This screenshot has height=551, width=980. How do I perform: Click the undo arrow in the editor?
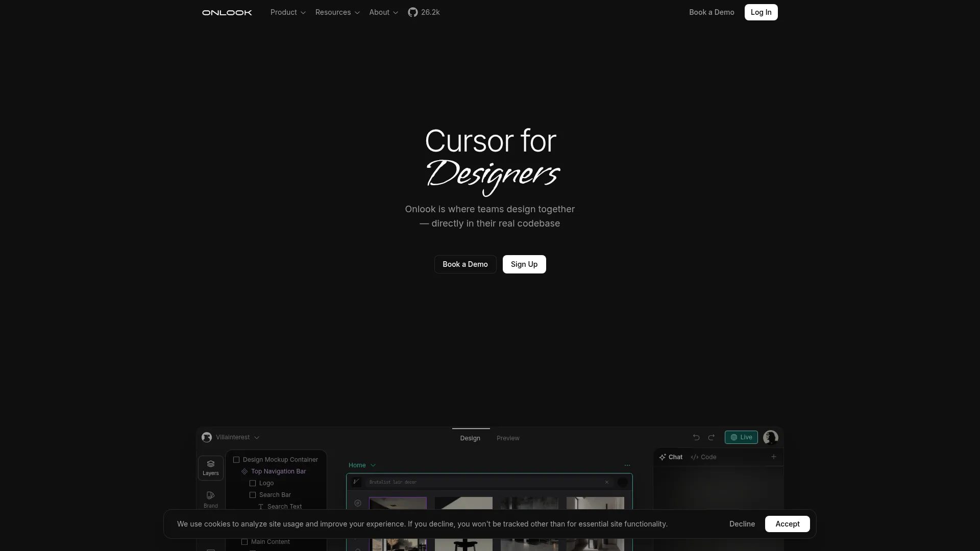pyautogui.click(x=696, y=437)
